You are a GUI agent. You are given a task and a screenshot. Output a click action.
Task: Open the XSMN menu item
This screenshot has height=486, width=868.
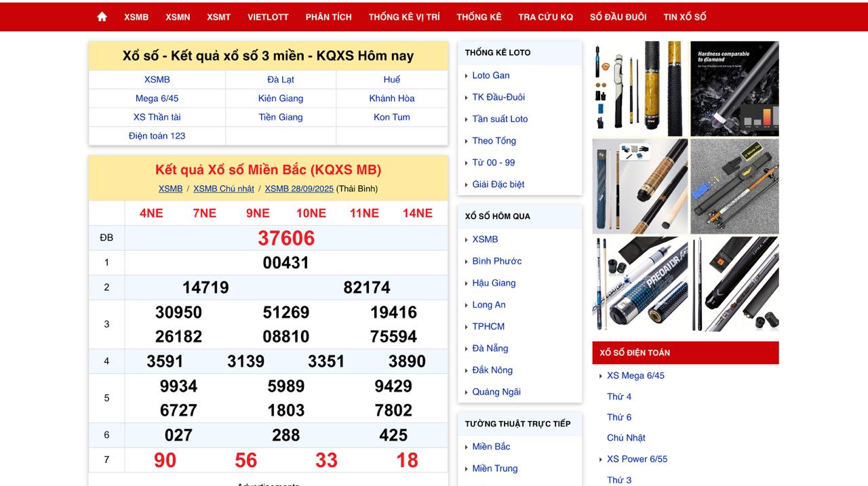pyautogui.click(x=178, y=17)
